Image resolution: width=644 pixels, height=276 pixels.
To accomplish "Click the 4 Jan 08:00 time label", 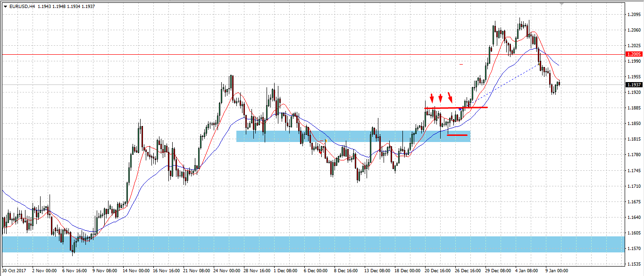I will (527, 271).
